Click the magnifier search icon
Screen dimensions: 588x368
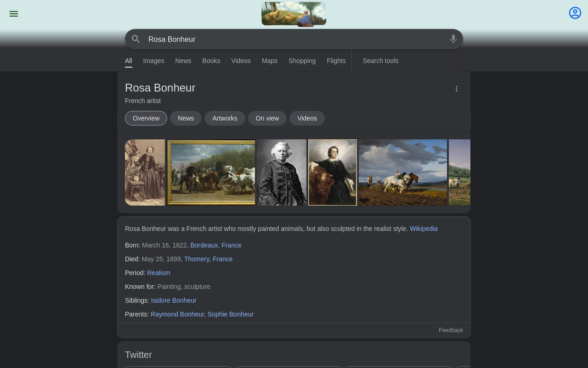(x=136, y=39)
